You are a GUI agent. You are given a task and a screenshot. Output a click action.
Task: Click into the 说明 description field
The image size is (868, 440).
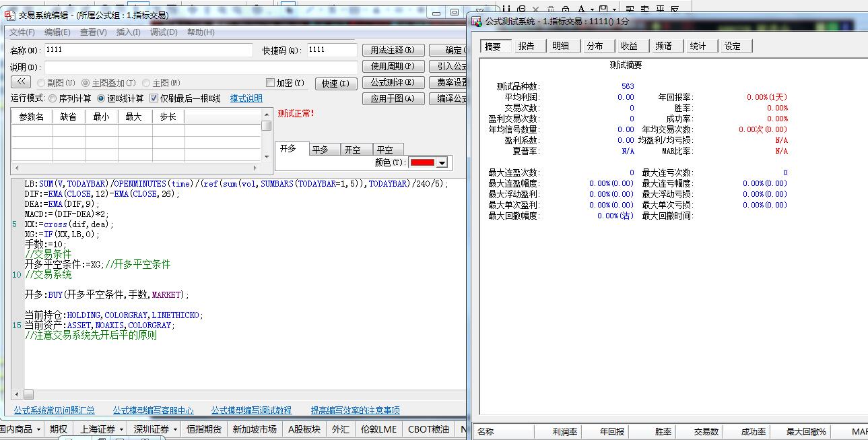(x=201, y=67)
